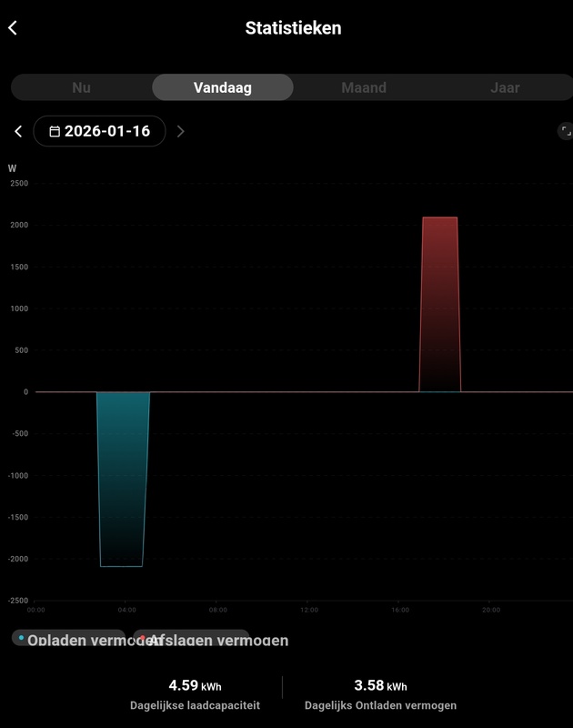Open the Maand tab
Image resolution: width=573 pixels, height=728 pixels.
[x=364, y=87]
